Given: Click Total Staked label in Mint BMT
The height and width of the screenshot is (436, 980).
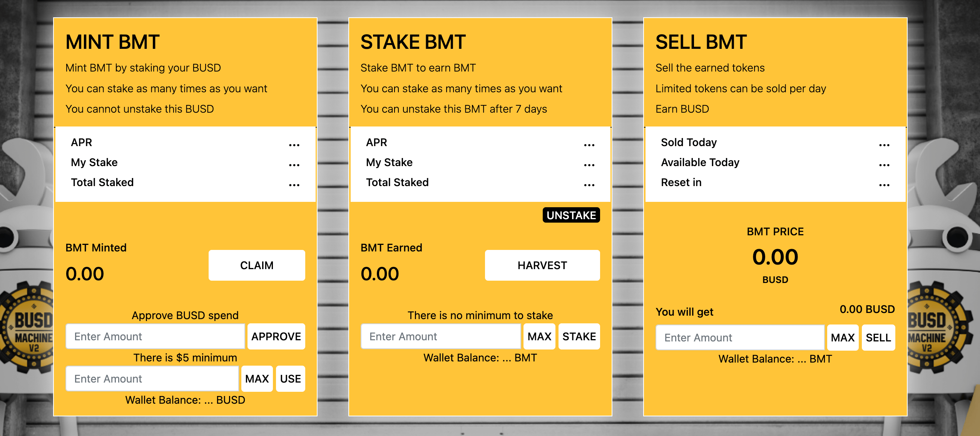Looking at the screenshot, I should (x=102, y=182).
